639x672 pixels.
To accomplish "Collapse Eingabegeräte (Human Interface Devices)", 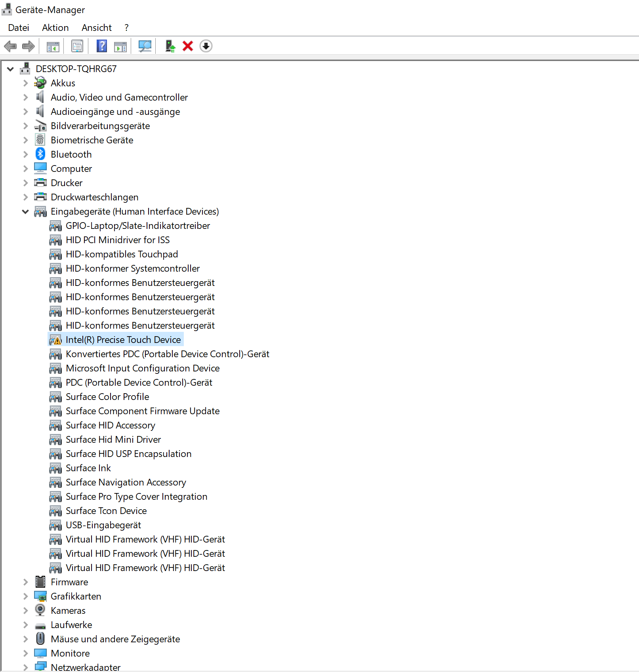I will pos(25,211).
